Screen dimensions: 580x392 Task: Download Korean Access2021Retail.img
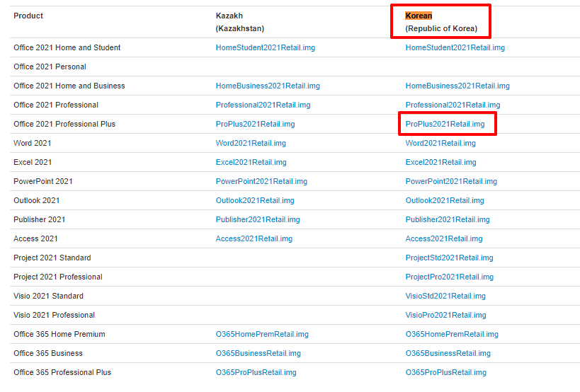tap(444, 238)
